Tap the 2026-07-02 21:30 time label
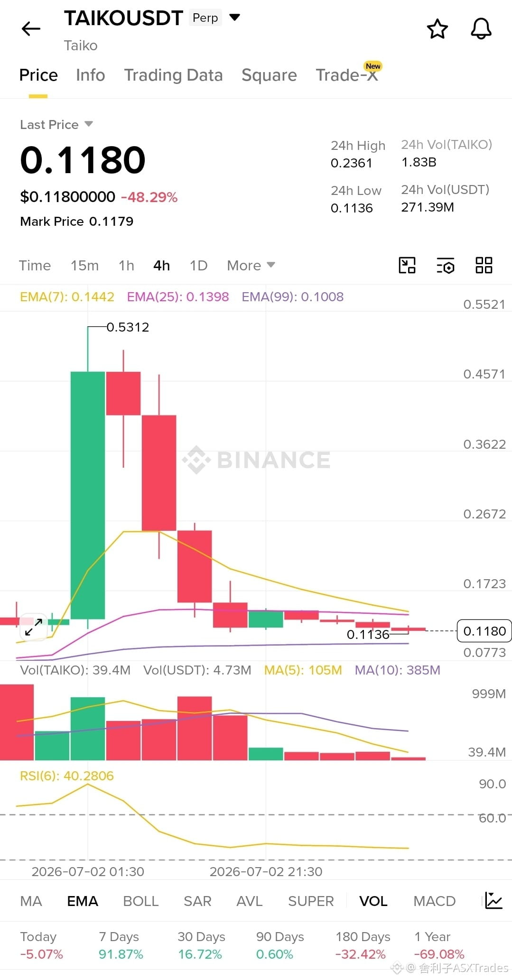The image size is (512, 980). pos(266,871)
